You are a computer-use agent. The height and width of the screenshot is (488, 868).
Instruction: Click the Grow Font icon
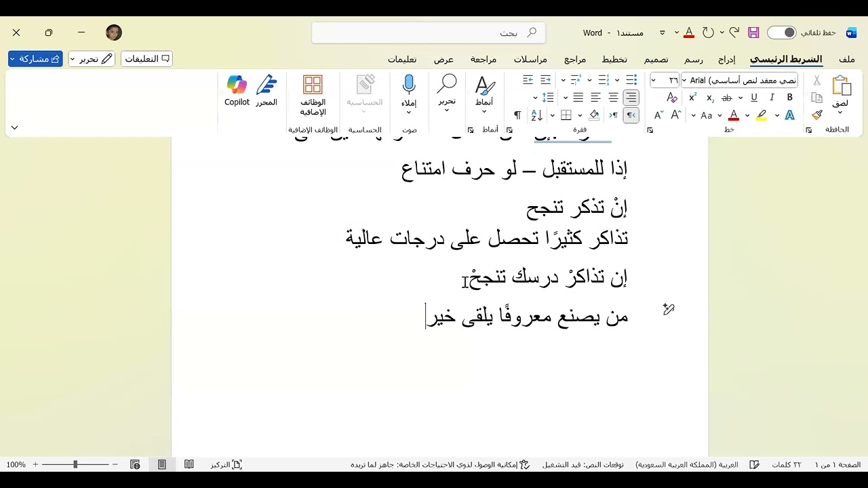[676, 115]
